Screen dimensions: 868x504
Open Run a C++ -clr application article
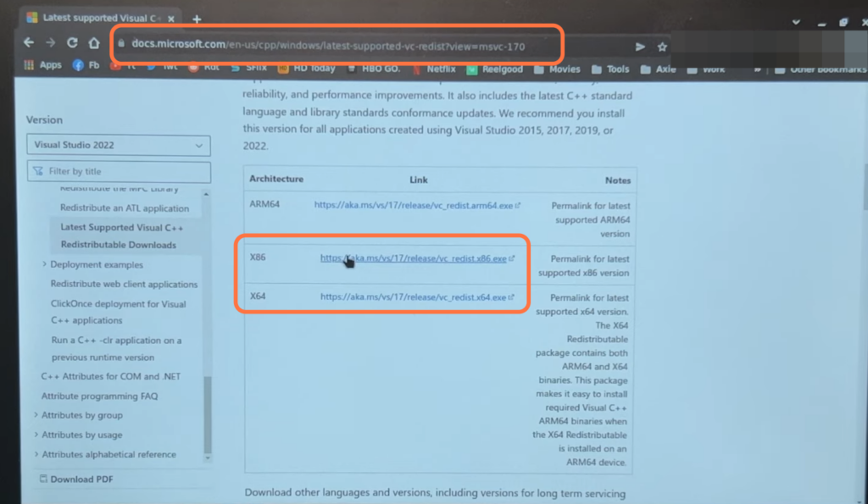(116, 348)
